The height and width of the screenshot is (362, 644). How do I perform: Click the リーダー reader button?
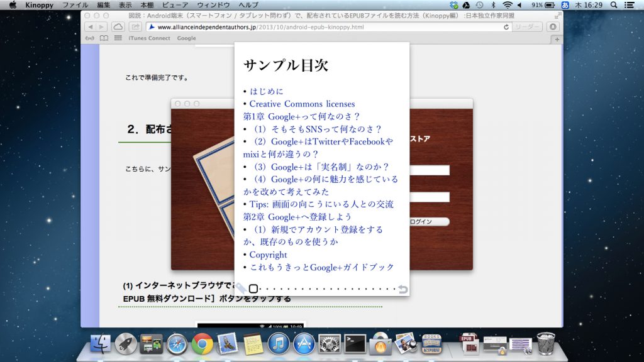pyautogui.click(x=528, y=26)
